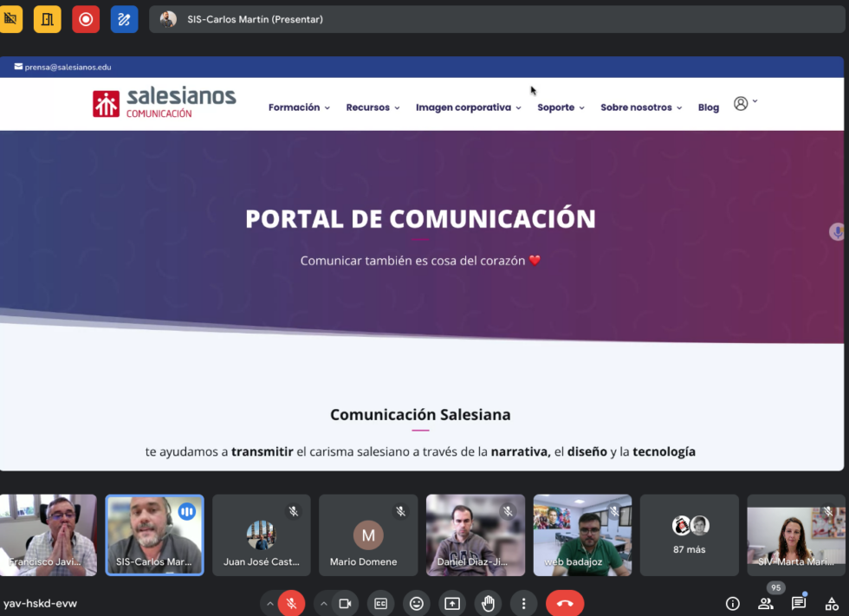Leave the call with the red hang-up button
849x616 pixels.
click(x=565, y=603)
